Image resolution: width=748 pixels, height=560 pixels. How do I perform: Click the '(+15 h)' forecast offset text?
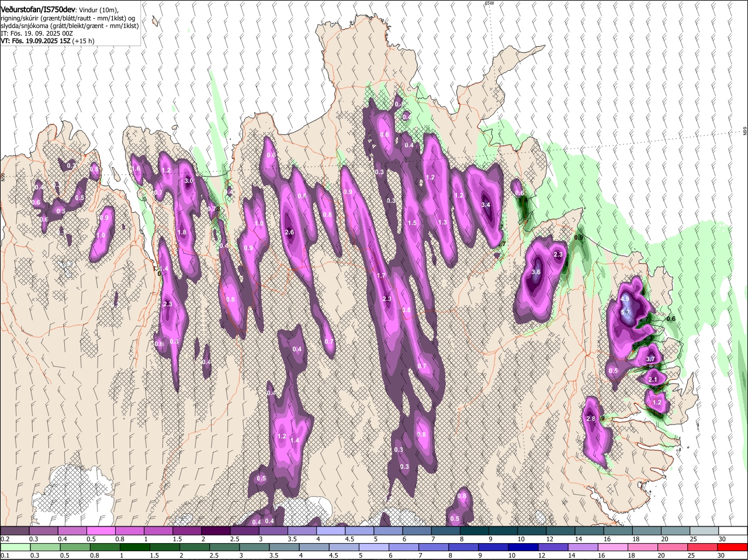pyautogui.click(x=84, y=42)
